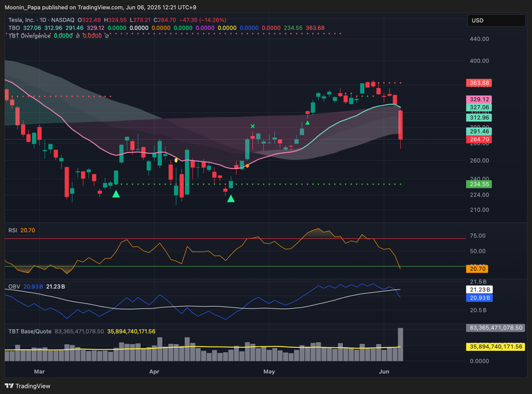Click the teal 327.06 label on price axis
Screen dimensions: 532x394
[x=479, y=107]
